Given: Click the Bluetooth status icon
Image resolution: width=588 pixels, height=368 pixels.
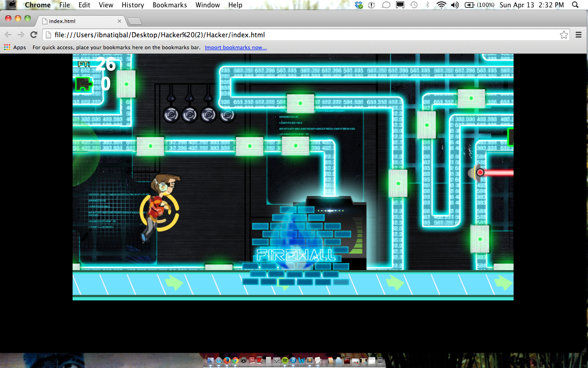Looking at the screenshot, I should pyautogui.click(x=427, y=5).
